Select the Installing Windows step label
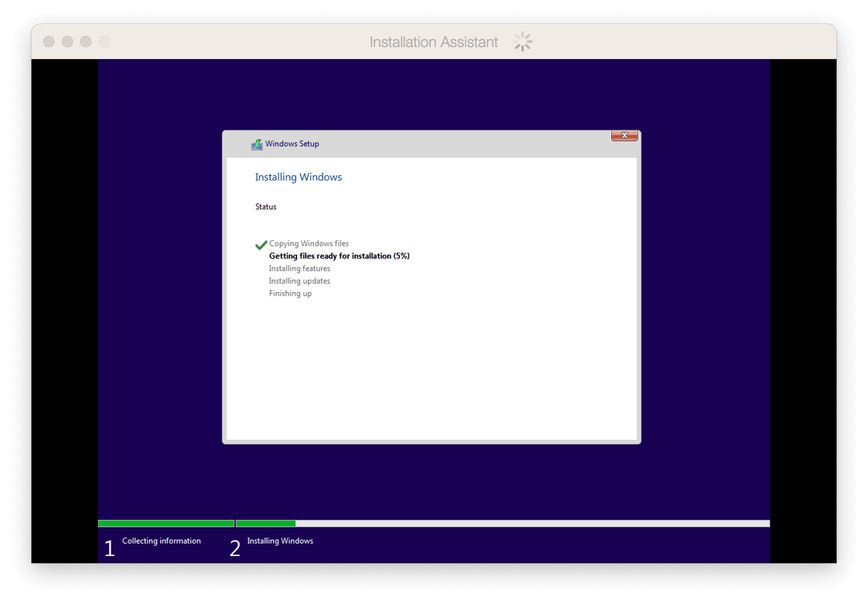This screenshot has width=868, height=602. point(280,541)
